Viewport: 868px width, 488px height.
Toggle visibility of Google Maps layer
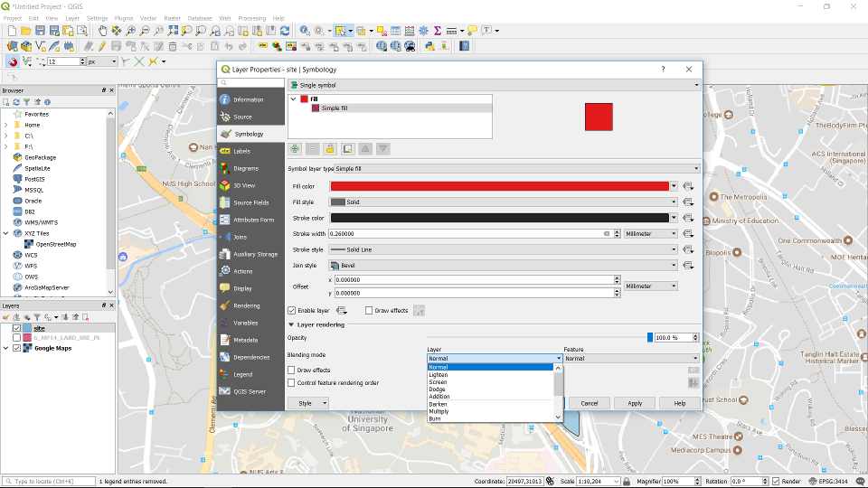17,348
